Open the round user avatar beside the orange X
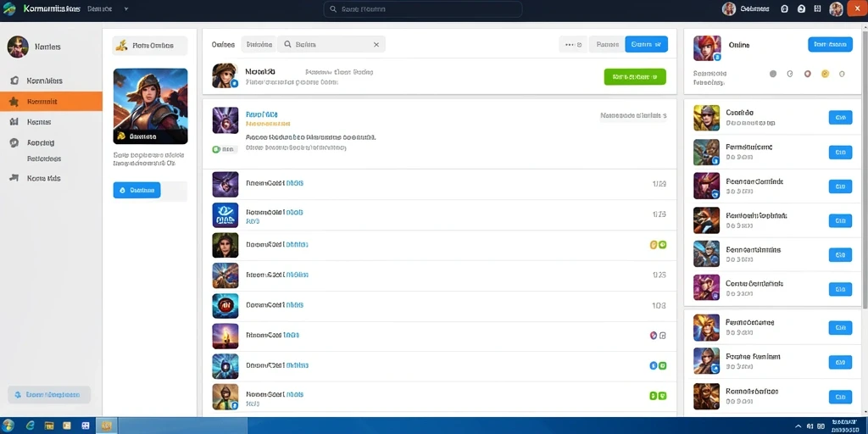 836,8
